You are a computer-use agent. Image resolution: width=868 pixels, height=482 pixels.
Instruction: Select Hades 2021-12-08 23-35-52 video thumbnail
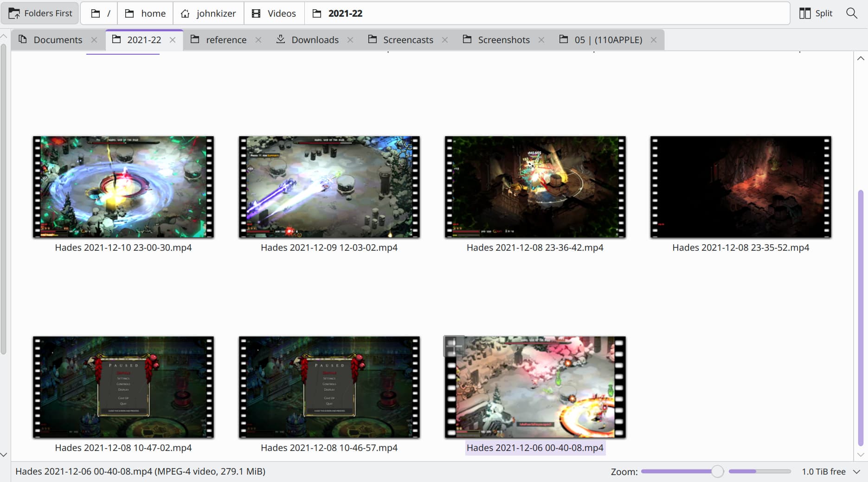(741, 187)
